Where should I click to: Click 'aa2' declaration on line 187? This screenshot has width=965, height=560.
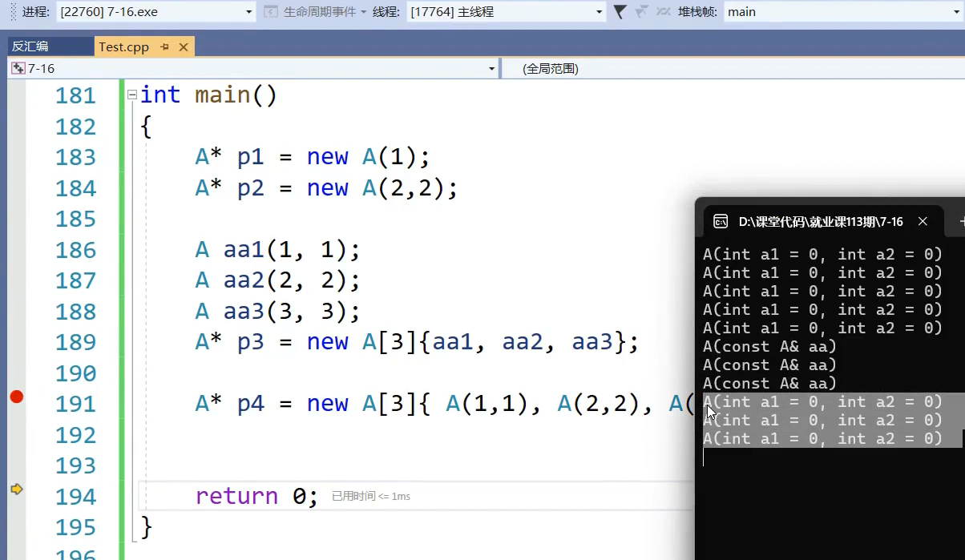click(x=244, y=280)
